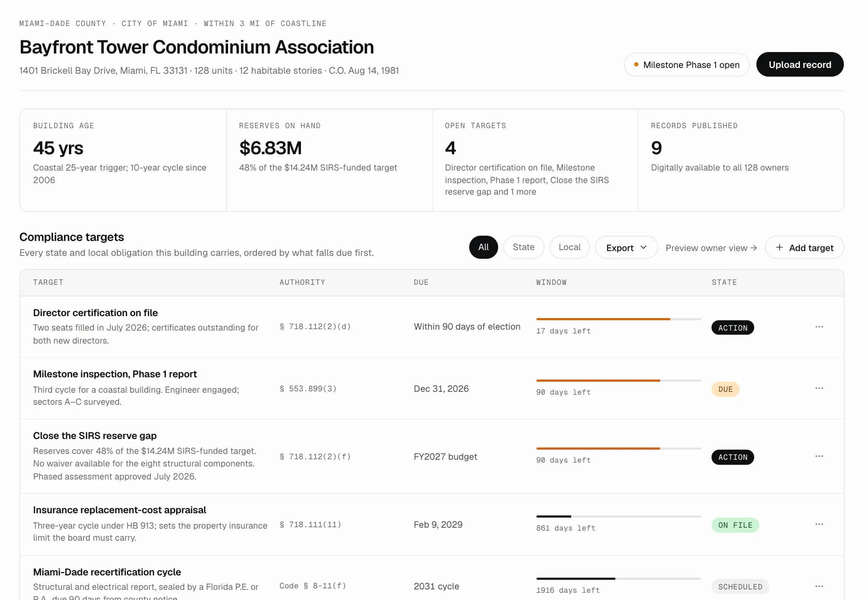Click the SCHEDULED badge
Screen dimensions: 868x600
click(740, 587)
